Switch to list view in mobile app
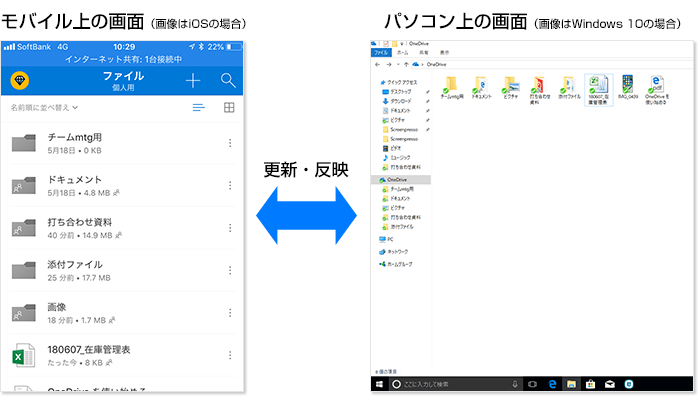This screenshot has height=400, width=700. point(199,108)
